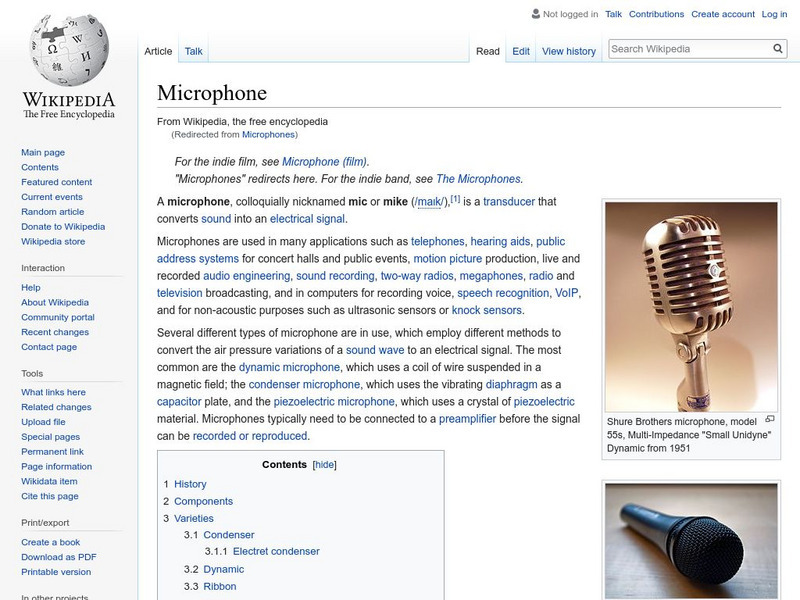Viewport: 800px width, 600px height.
Task: Open the hearing aids link
Action: point(500,241)
